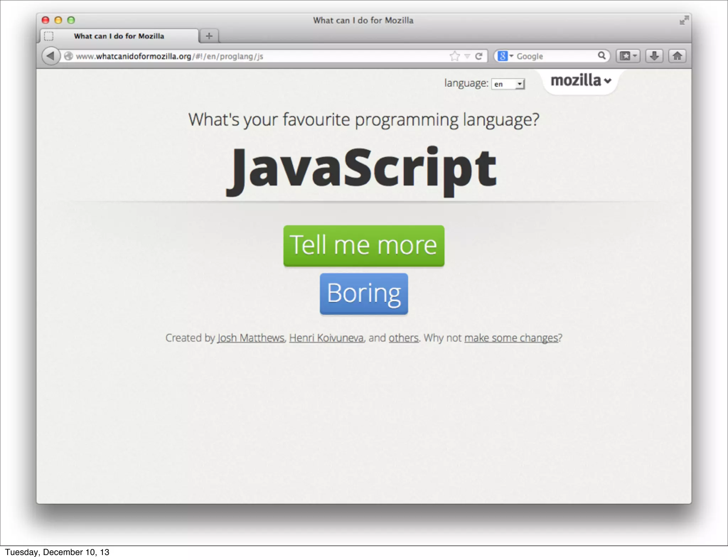Open the URL history dropdown arrow
Viewport: 728px width, 560px height.
[x=467, y=56]
